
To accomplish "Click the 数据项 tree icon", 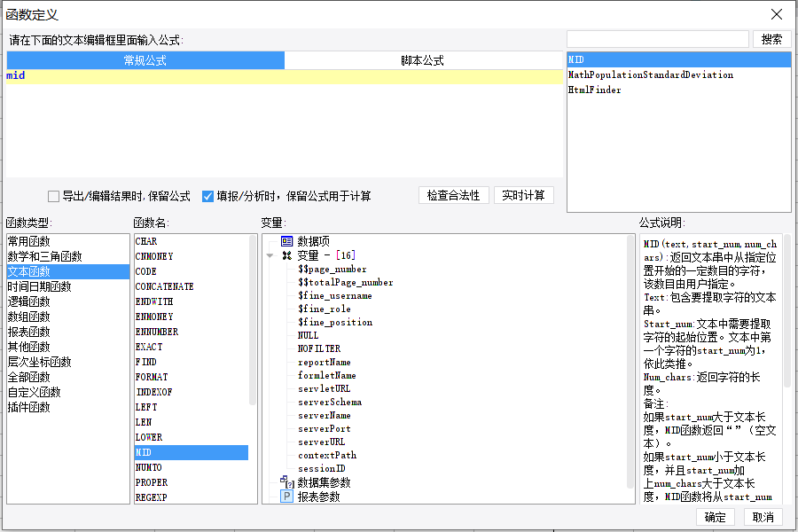I will pos(287,241).
